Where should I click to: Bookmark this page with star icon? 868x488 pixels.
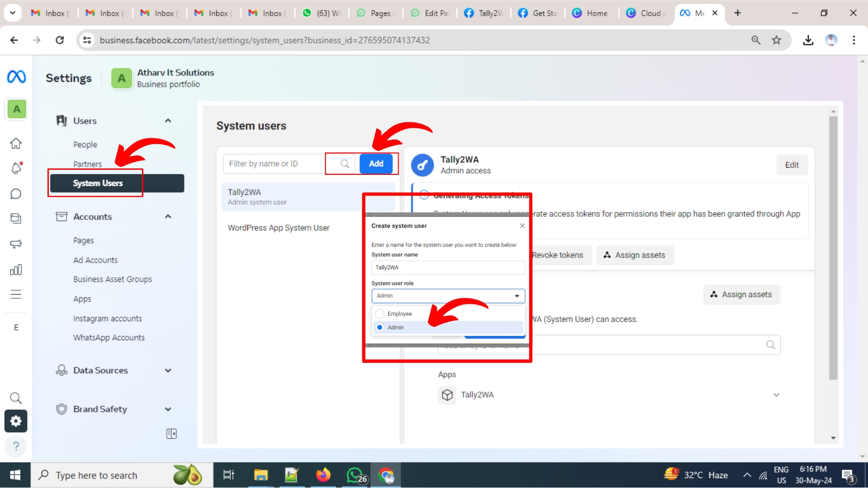click(777, 40)
